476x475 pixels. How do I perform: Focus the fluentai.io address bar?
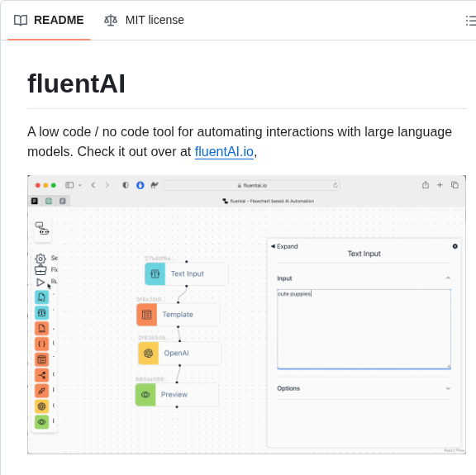pos(252,185)
